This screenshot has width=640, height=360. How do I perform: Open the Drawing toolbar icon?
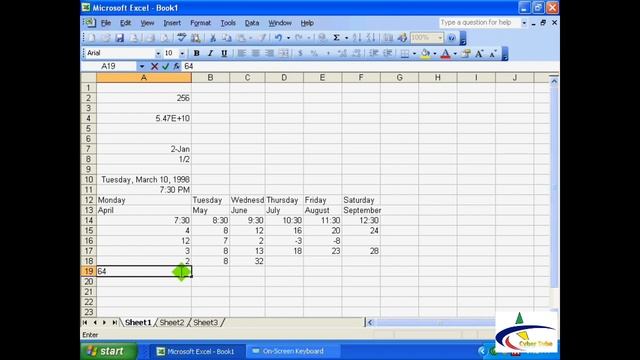click(x=402, y=38)
